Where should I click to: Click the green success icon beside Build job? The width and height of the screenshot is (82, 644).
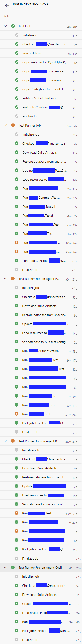tap(13, 26)
